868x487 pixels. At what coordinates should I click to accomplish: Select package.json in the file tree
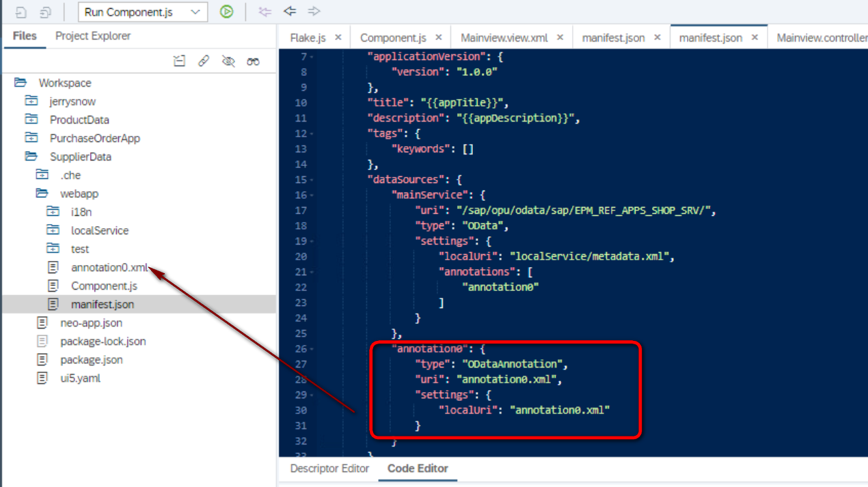click(x=92, y=359)
